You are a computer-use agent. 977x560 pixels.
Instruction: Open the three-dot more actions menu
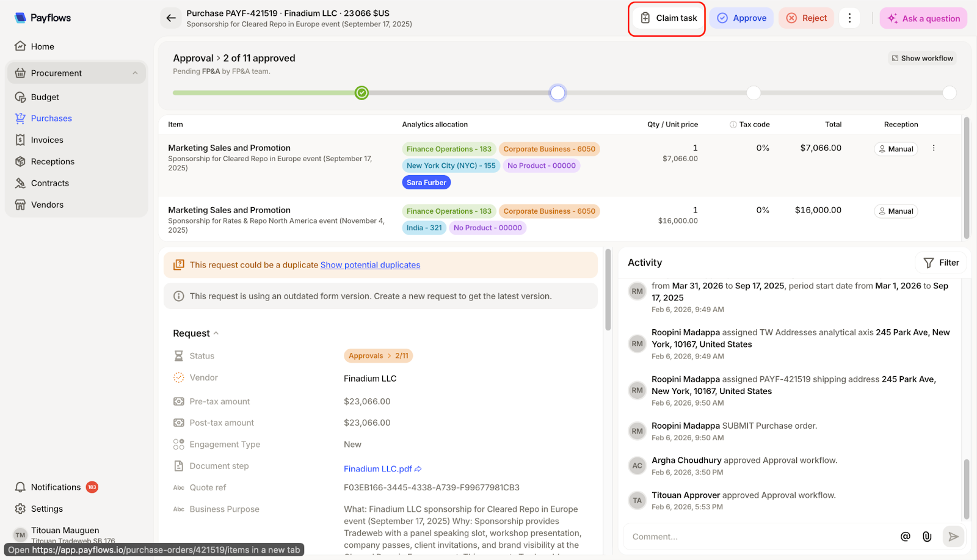tap(849, 18)
